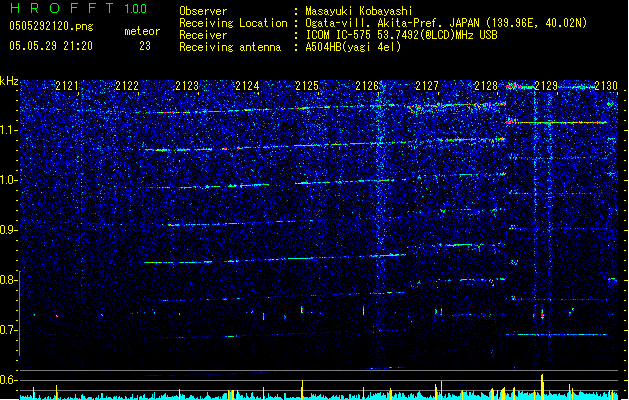Click the meteor count value 23
629x400 pixels.
[x=145, y=46]
